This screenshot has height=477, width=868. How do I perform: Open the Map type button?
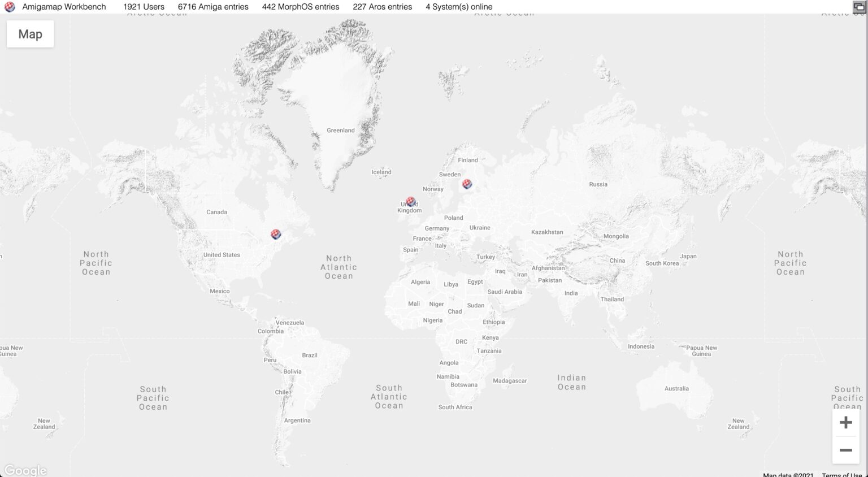[31, 34]
